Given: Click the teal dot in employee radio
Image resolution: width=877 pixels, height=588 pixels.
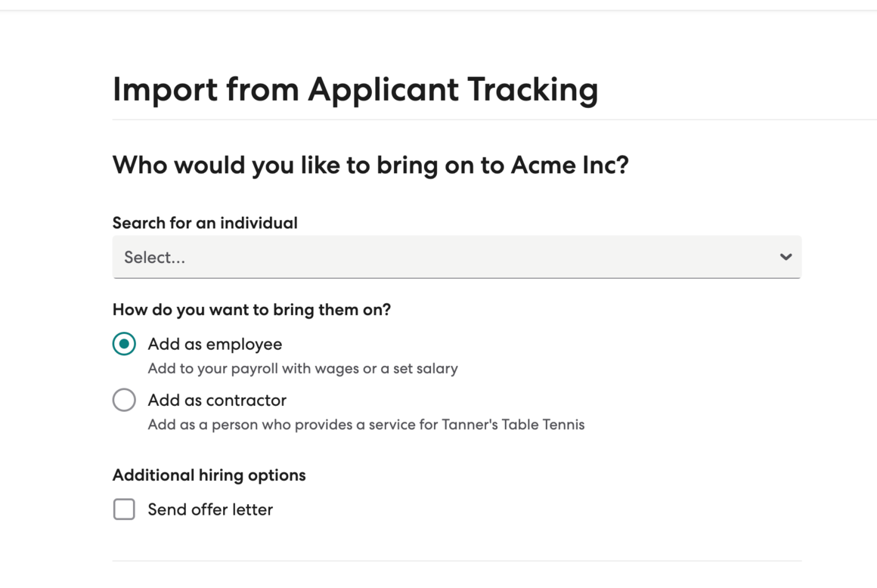Looking at the screenshot, I should pyautogui.click(x=124, y=344).
